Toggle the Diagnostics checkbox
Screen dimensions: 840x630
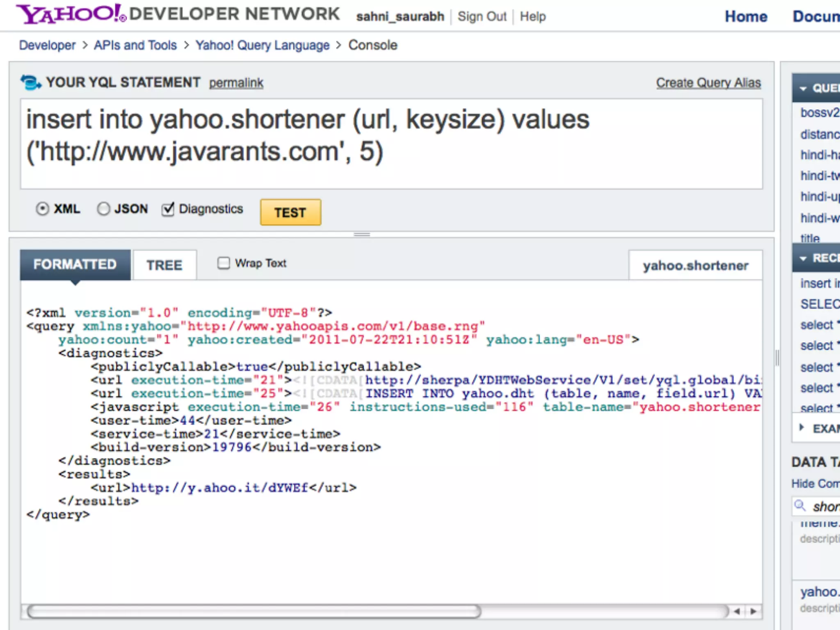pos(168,209)
